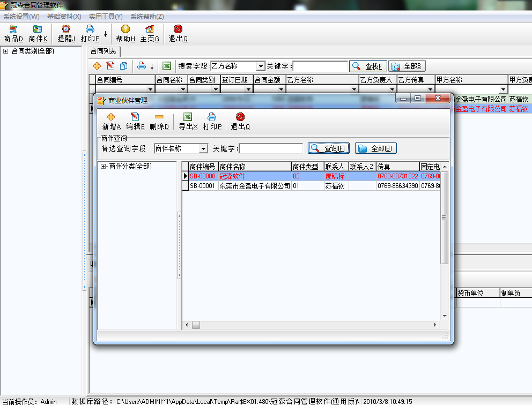Go to 主页G home page icon
The width and height of the screenshot is (532, 405).
[150, 29]
